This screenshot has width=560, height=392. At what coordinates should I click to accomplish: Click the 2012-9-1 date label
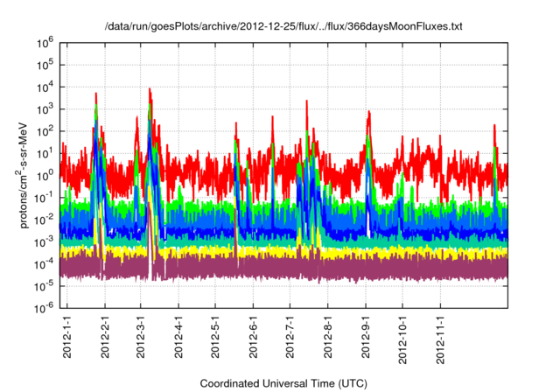click(366, 337)
